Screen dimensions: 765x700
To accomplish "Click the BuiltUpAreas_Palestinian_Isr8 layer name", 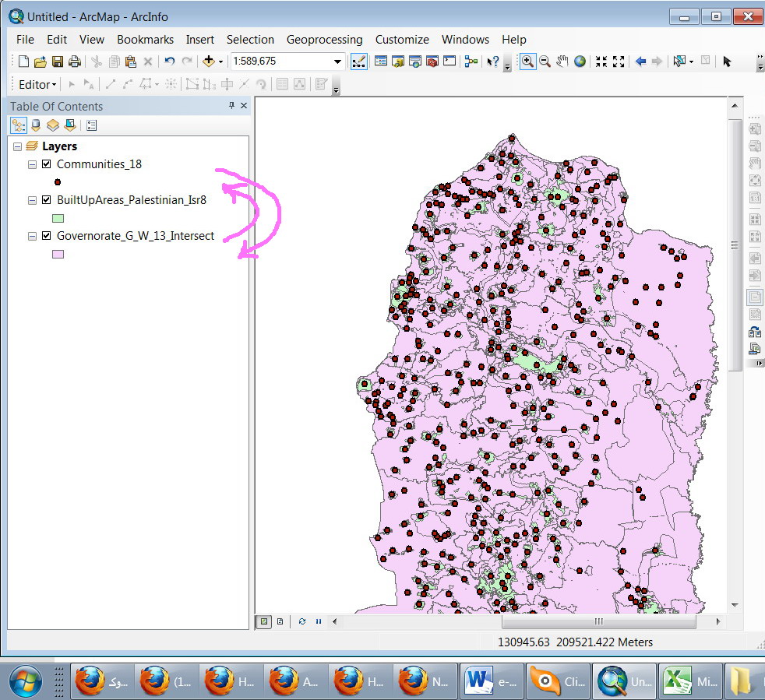I will pyautogui.click(x=131, y=200).
